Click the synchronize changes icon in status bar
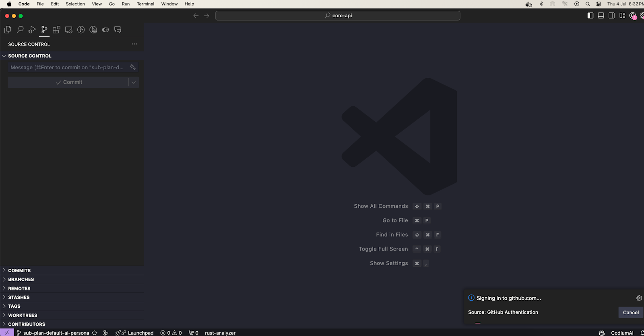The height and width of the screenshot is (336, 644). tap(95, 333)
